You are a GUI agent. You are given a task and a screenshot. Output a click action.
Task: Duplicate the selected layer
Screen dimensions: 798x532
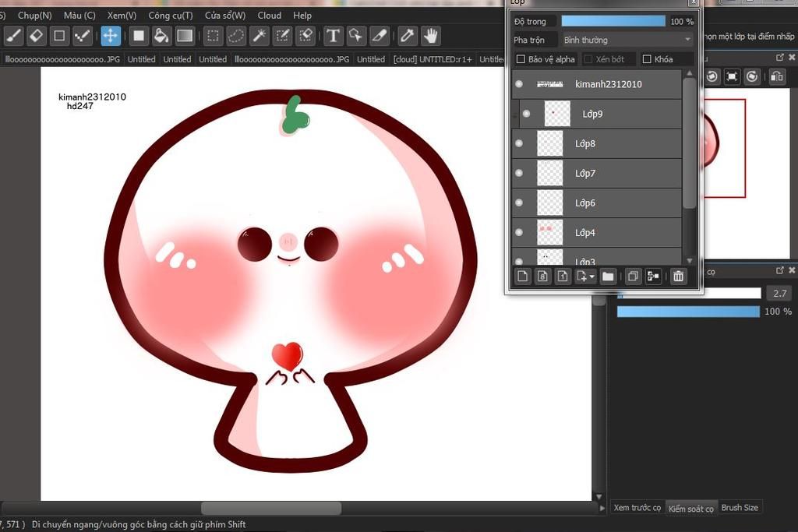coord(633,277)
